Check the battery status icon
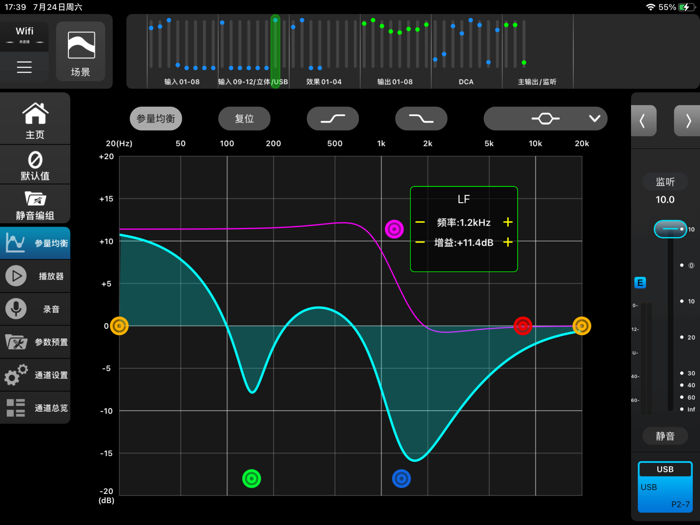700x525 pixels. (684, 7)
